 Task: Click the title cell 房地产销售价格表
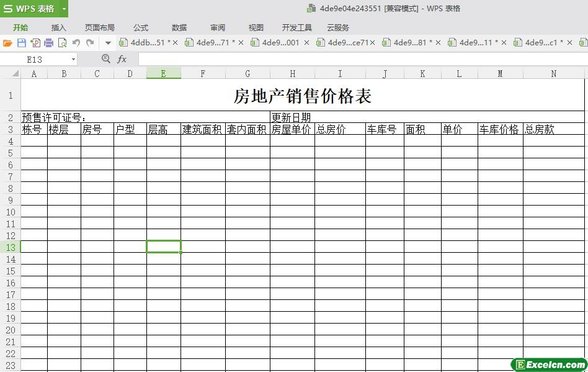(x=303, y=96)
